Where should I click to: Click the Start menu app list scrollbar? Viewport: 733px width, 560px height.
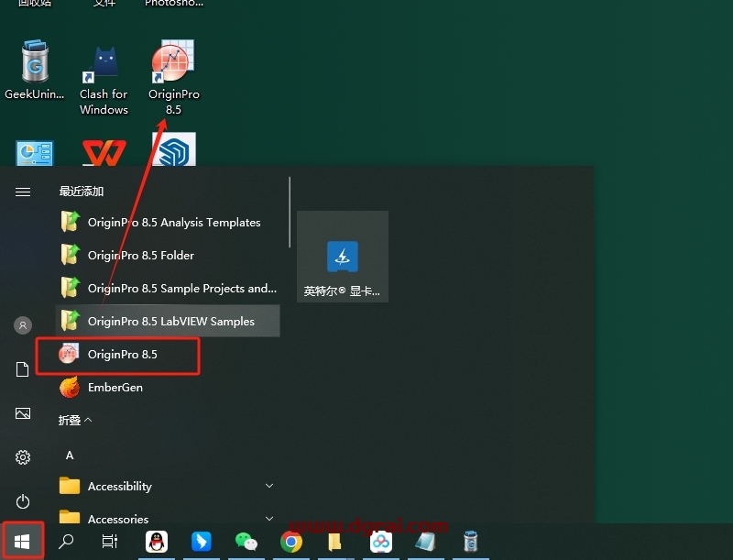290,212
